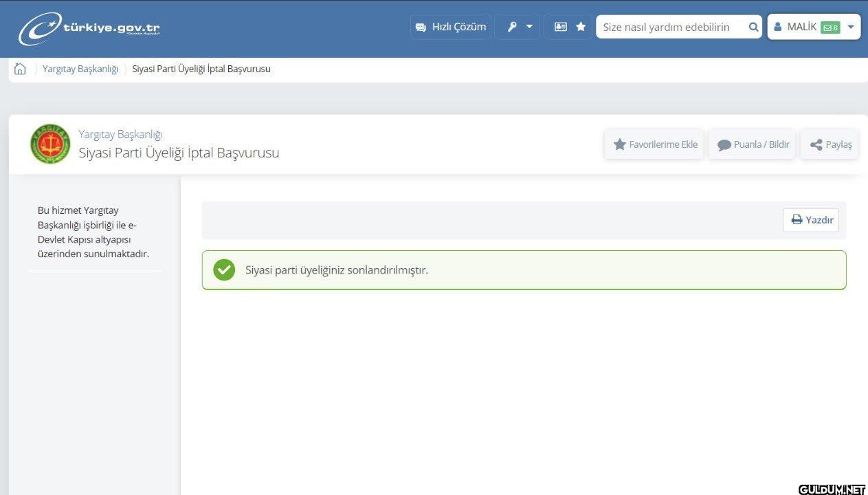The image size is (868, 495).
Task: Click breadcrumb text 'Siyasi Parti Üyeliği İptal Başvurusu'
Action: (201, 69)
